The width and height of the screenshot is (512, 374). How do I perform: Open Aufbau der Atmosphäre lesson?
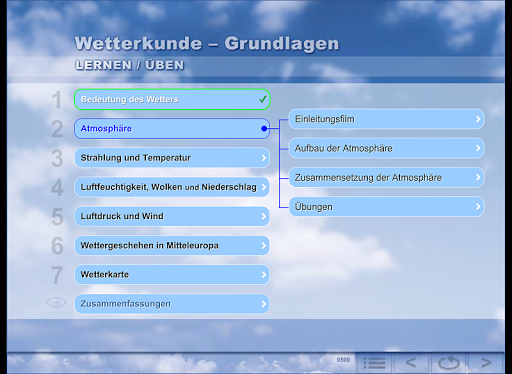point(386,148)
